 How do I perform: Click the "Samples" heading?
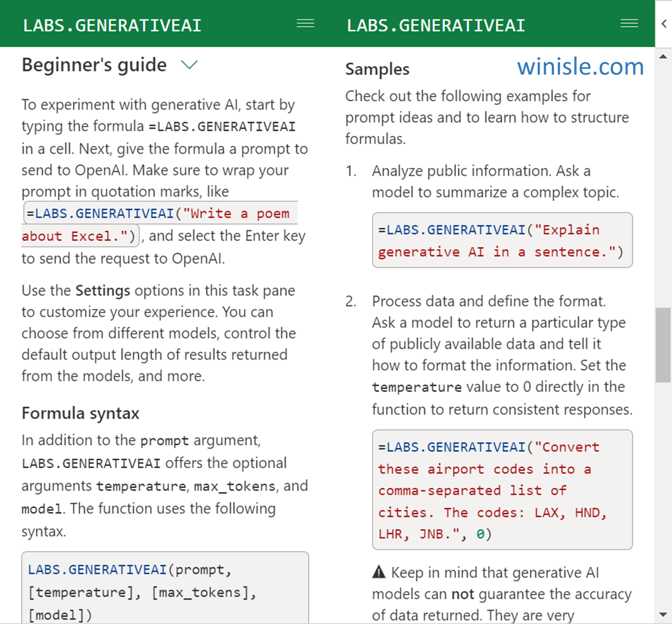click(377, 69)
